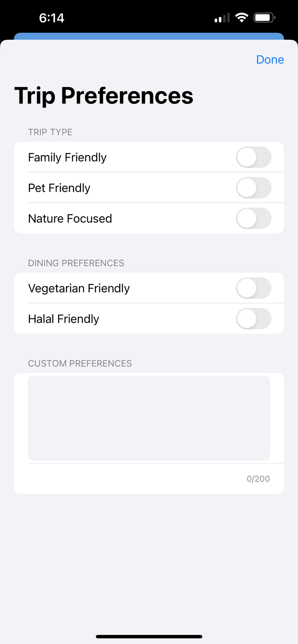Tap the Done button
Viewport: 298px width, 644px height.
(x=270, y=60)
